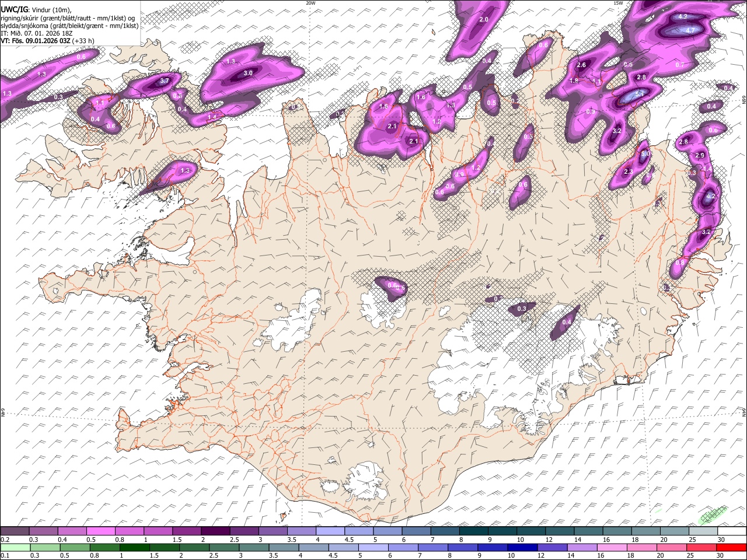Image resolution: width=747 pixels, height=560 pixels.
Task: Click the dark mauve swatch between 0.2 and 0.3 in snow legend
Action: [15, 531]
